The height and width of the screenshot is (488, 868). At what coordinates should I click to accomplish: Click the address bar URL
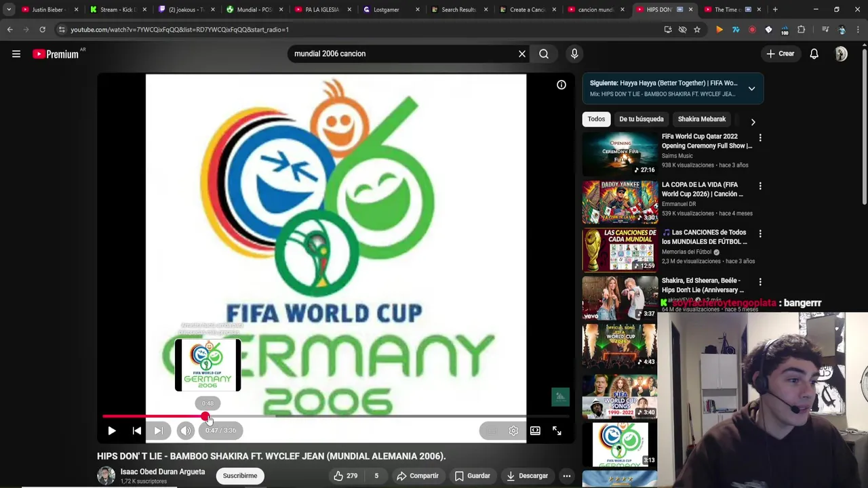(x=179, y=30)
